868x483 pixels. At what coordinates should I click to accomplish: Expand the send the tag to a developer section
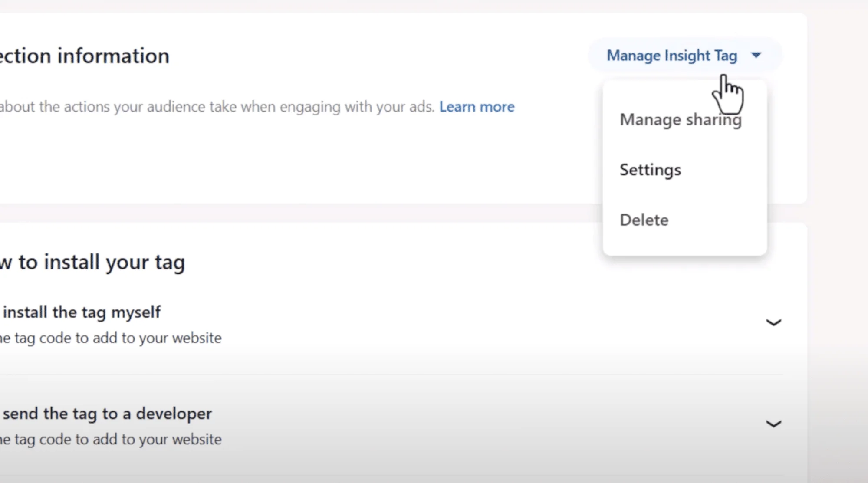click(x=773, y=424)
